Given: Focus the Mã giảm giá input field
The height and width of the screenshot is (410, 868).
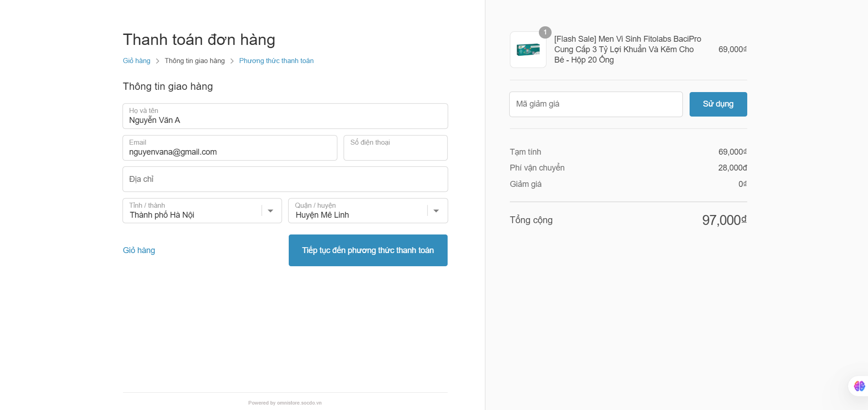Looking at the screenshot, I should point(596,104).
